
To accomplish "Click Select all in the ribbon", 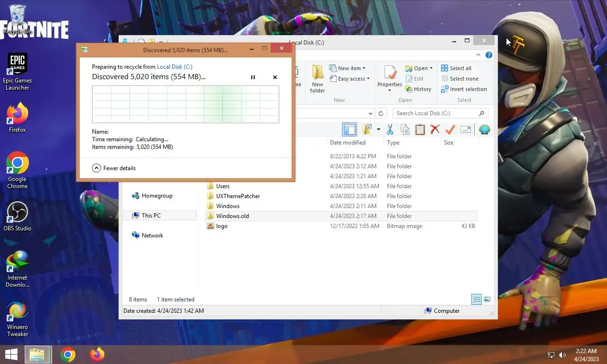I will point(456,68).
